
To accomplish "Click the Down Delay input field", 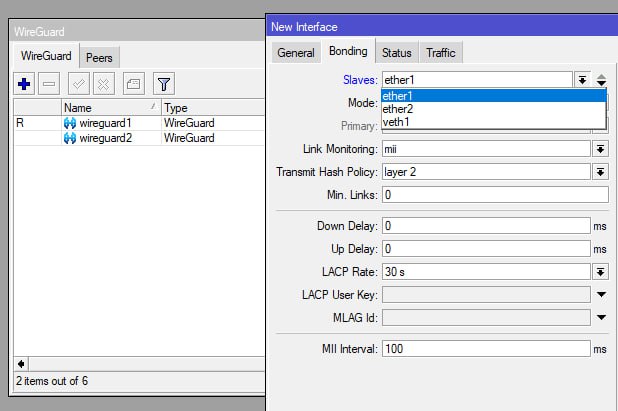I will point(486,226).
